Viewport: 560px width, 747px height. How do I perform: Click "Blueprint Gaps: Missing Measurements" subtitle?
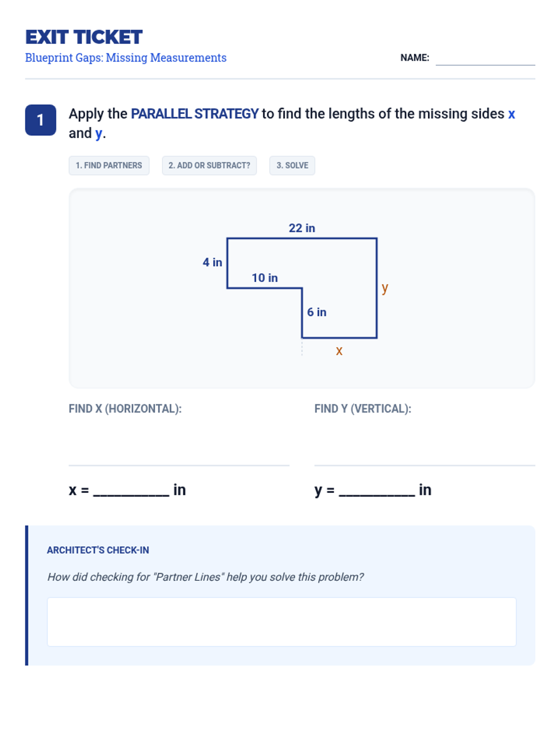point(126,58)
